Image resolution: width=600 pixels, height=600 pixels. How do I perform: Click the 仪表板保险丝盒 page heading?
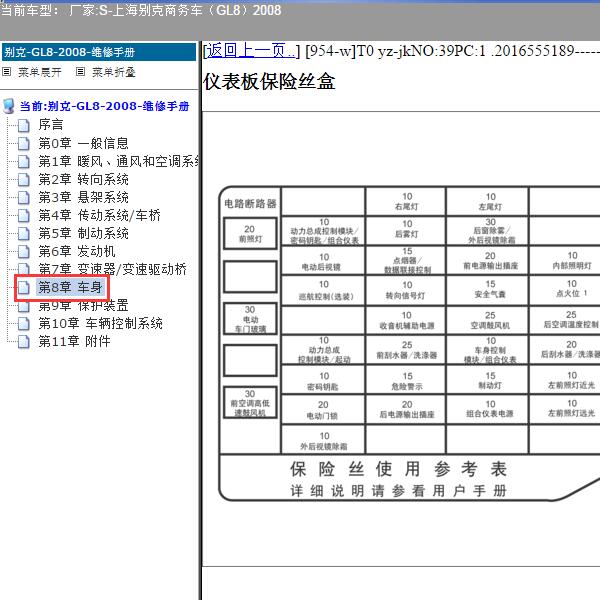click(269, 82)
